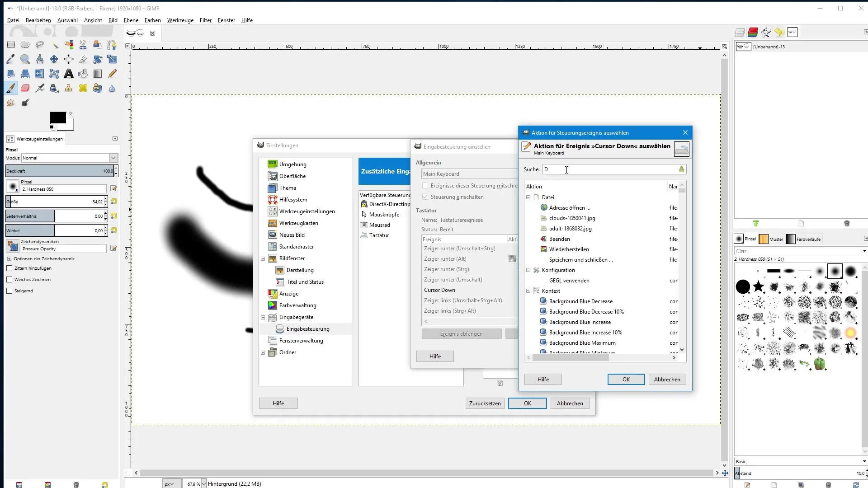Screen dimensions: 868x488
Task: Enable Weiches Zeichnen checkbox
Action: (x=9, y=280)
